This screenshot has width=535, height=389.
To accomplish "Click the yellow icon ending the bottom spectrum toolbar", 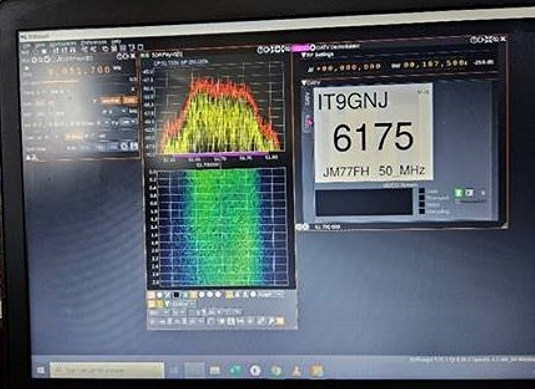I will click(x=280, y=321).
